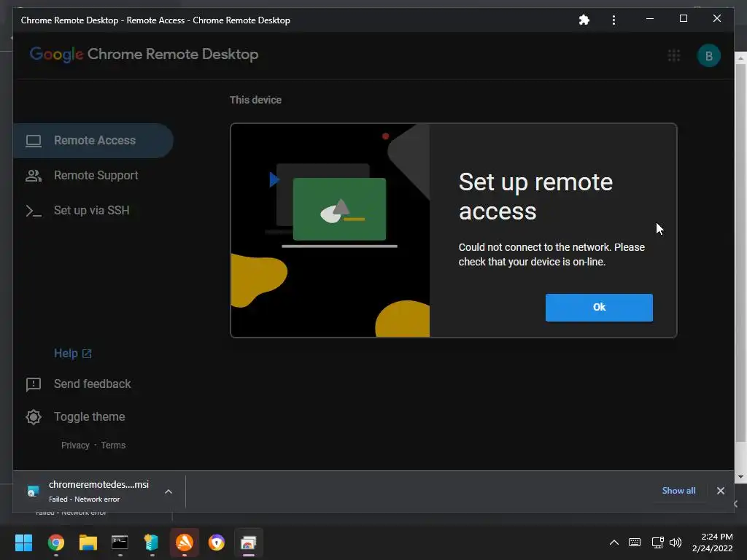Open the clock showing 2:24 PM
The width and height of the screenshot is (747, 560).
tap(712, 542)
